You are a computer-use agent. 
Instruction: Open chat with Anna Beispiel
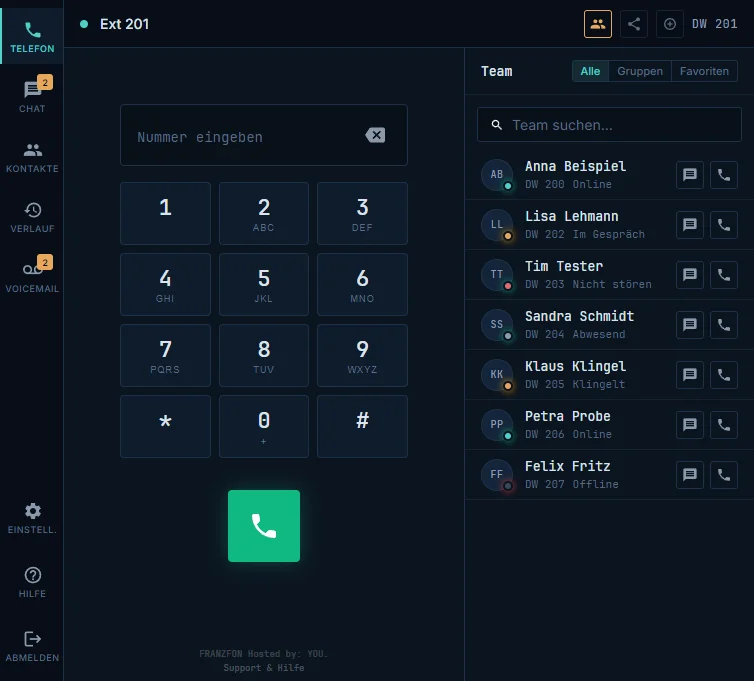tap(690, 175)
